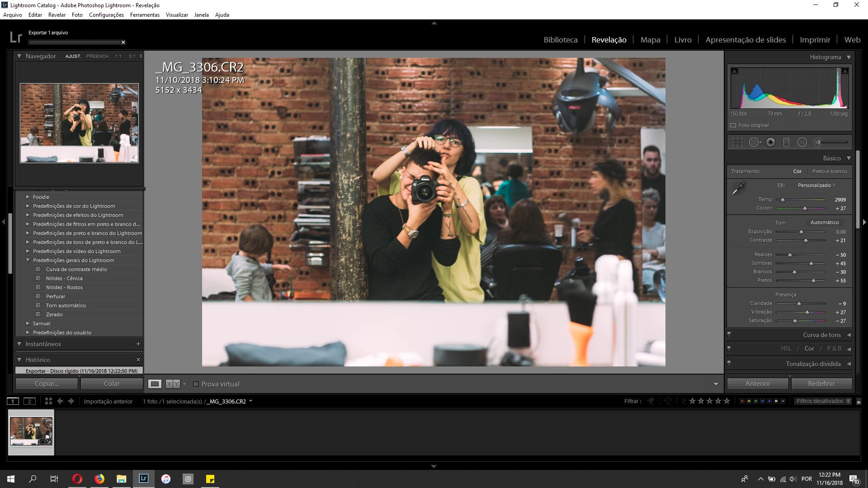Click the Exposição slider handle

click(801, 232)
